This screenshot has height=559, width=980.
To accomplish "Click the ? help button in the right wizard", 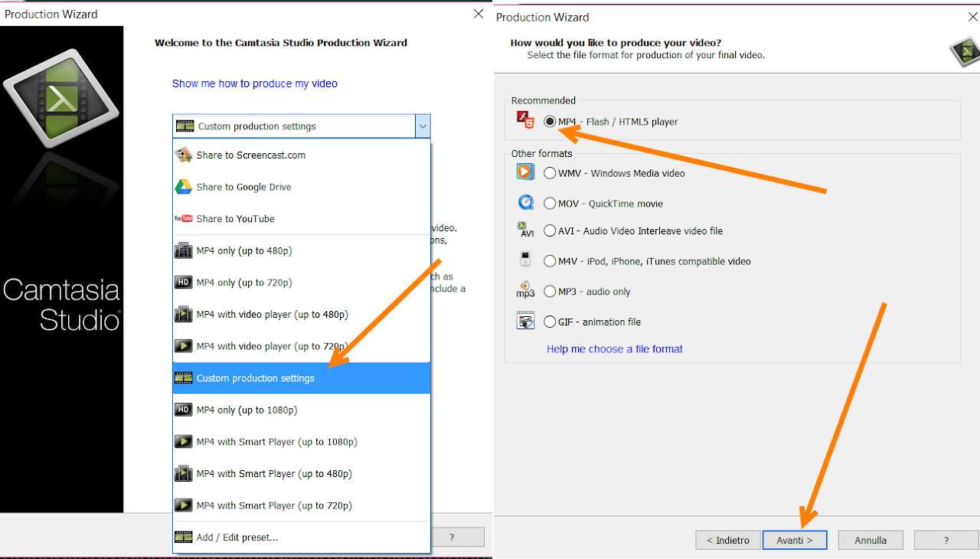I will point(946,540).
